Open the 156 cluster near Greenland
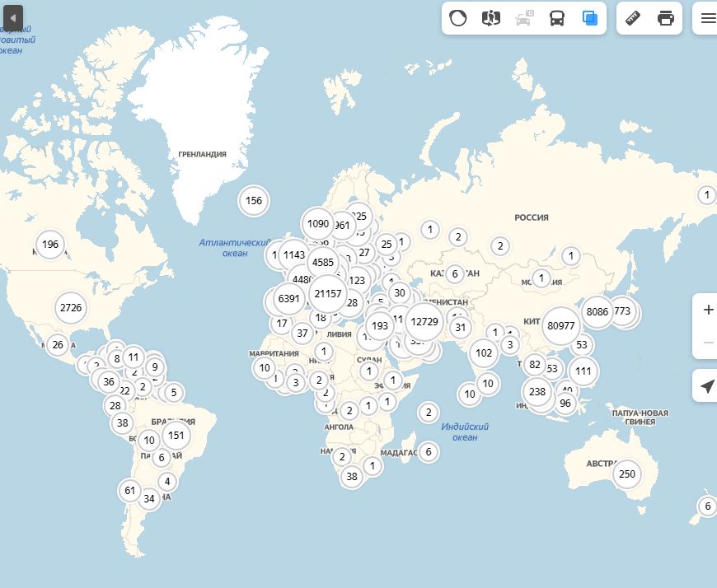The height and width of the screenshot is (588, 717). 254,200
